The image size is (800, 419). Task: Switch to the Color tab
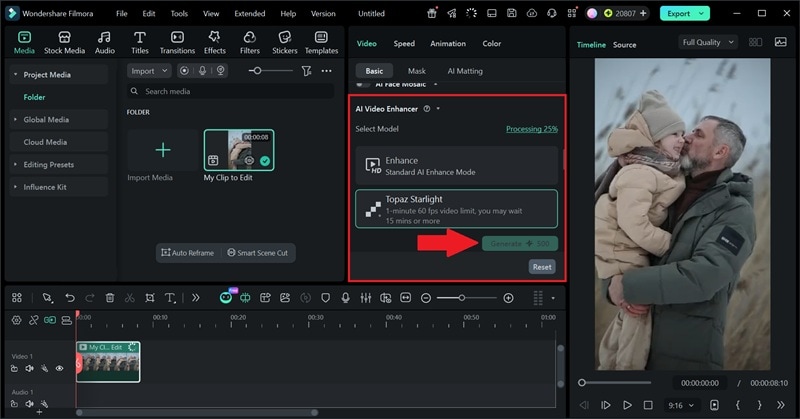pos(492,43)
